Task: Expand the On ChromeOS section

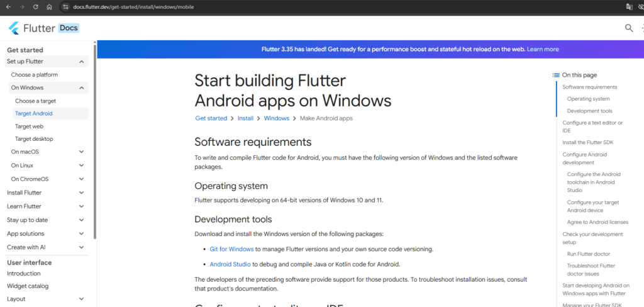Action: [81, 179]
